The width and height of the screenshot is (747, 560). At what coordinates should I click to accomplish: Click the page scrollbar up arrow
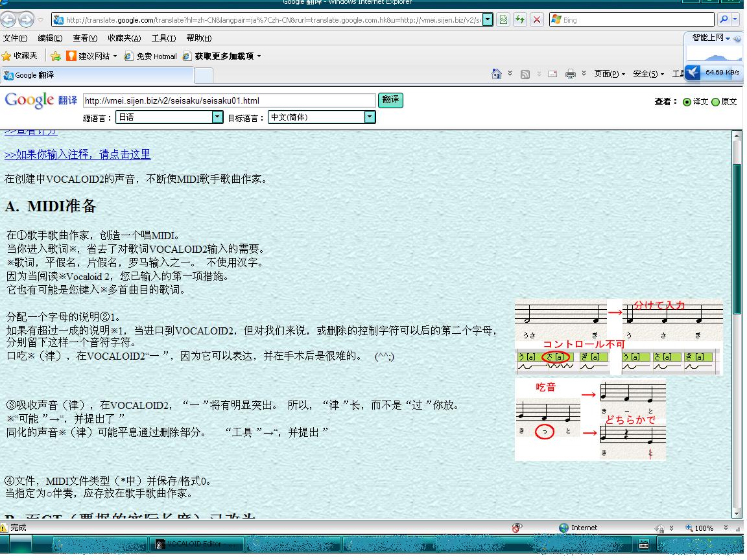pyautogui.click(x=737, y=135)
